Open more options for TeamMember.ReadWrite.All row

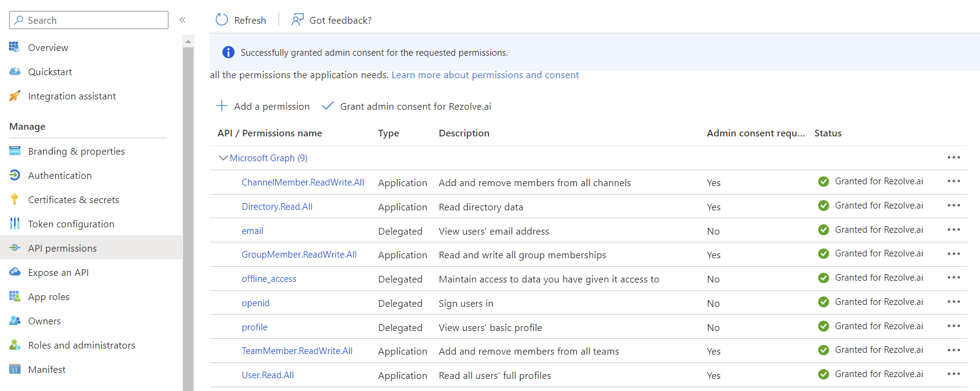pyautogui.click(x=953, y=350)
